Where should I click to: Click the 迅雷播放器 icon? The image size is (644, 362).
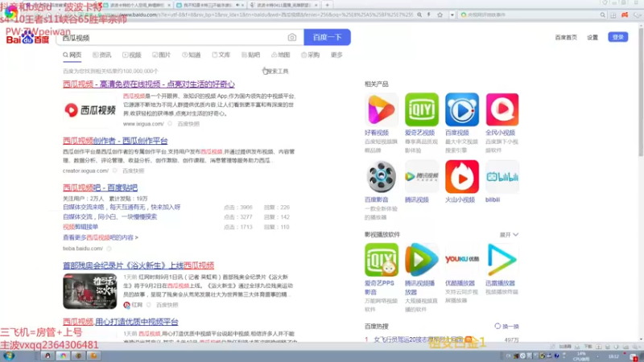pos(502,260)
